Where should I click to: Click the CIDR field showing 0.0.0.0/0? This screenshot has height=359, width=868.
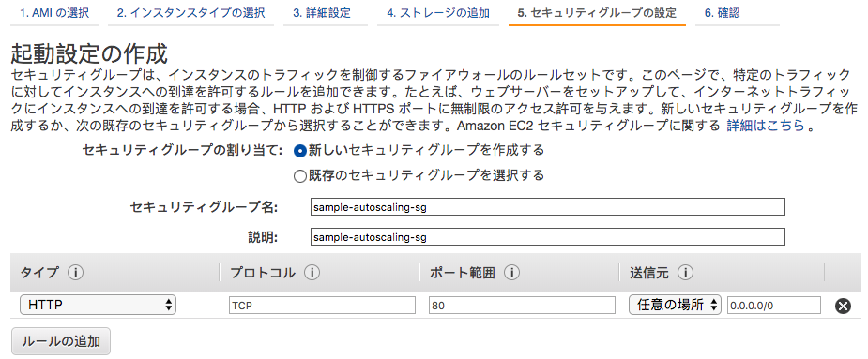click(x=774, y=306)
